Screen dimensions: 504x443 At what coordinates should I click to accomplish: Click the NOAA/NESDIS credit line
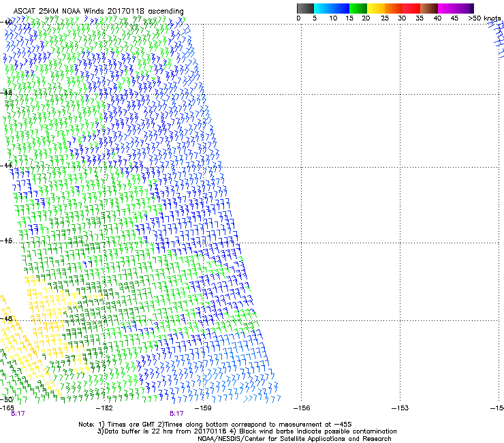[294, 439]
